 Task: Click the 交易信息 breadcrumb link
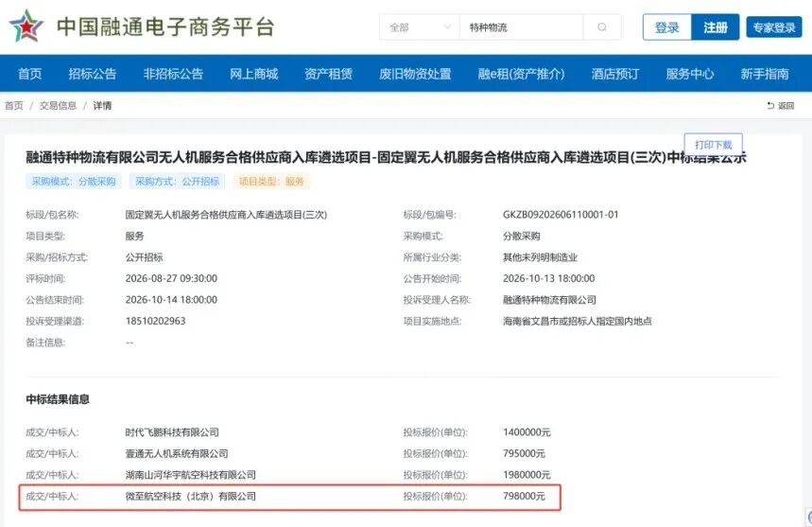coord(58,106)
